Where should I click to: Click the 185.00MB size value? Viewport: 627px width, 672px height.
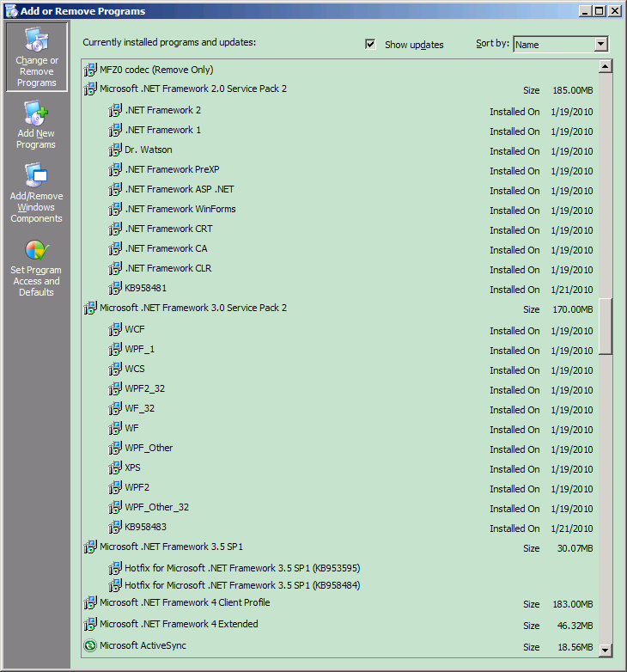coord(573,90)
